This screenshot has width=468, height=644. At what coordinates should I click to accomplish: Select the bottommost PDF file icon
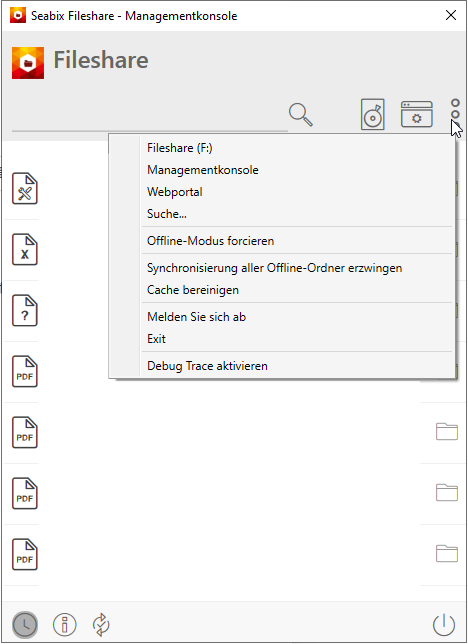(x=25, y=555)
